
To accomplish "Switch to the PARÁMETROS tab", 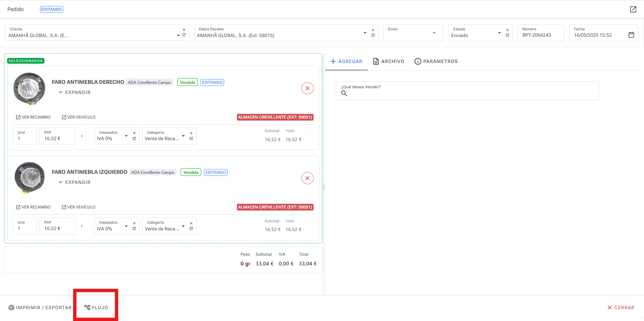I will click(436, 61).
